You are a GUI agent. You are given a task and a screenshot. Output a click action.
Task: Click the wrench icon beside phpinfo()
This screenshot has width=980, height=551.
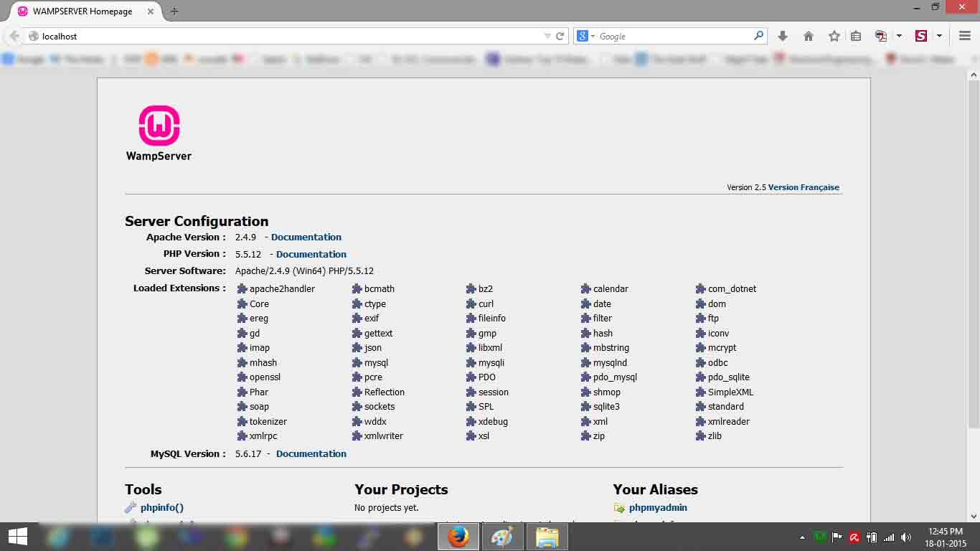[131, 508]
